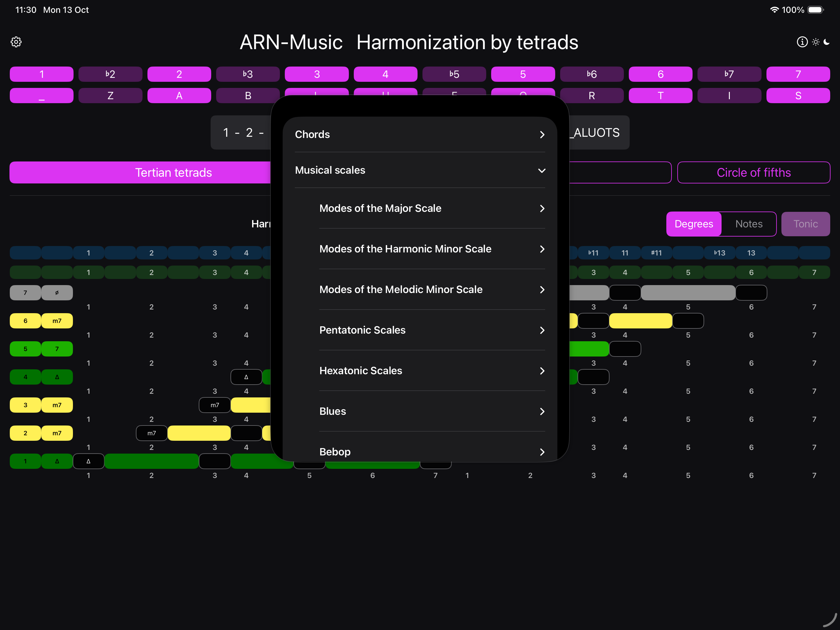Screen dimensions: 840x630
Task: Open settings via the gear icon
Action: [x=16, y=42]
